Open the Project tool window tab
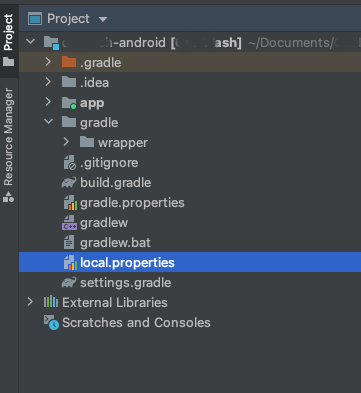 point(9,40)
